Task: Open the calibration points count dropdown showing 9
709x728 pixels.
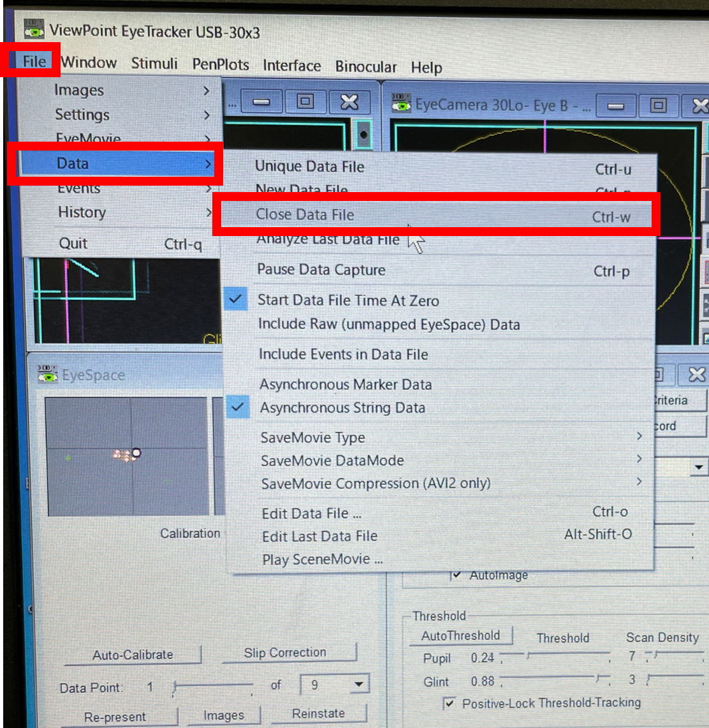Action: [x=358, y=685]
